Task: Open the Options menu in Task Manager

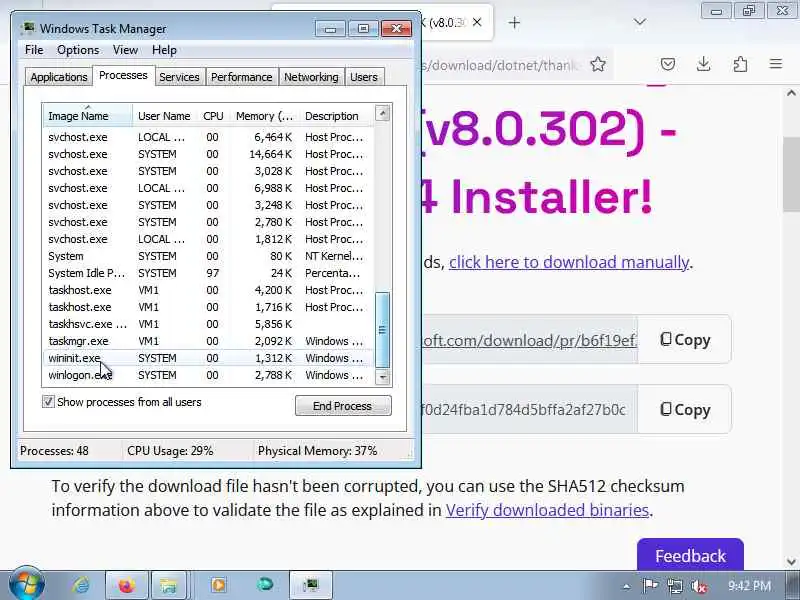Action: [x=78, y=49]
